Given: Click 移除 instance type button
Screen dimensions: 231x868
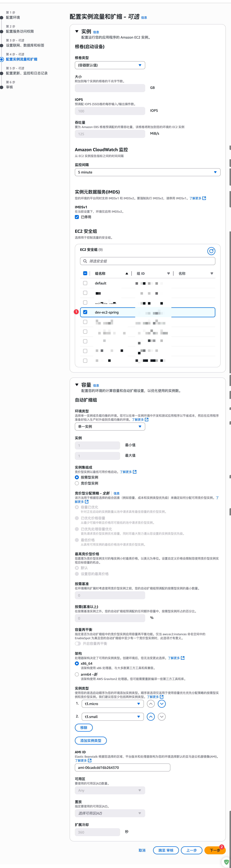Looking at the screenshot, I should pyautogui.click(x=84, y=728).
